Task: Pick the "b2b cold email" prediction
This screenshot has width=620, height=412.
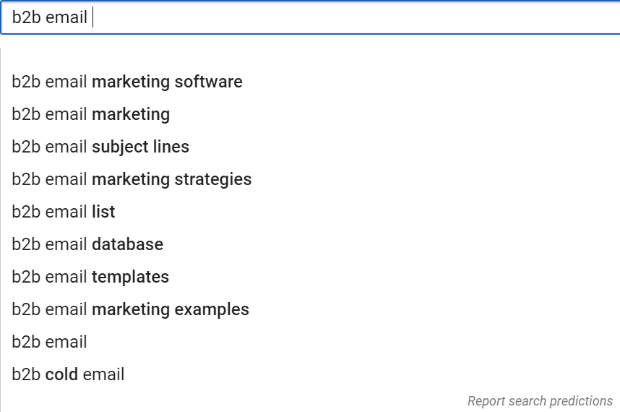Action: [68, 375]
